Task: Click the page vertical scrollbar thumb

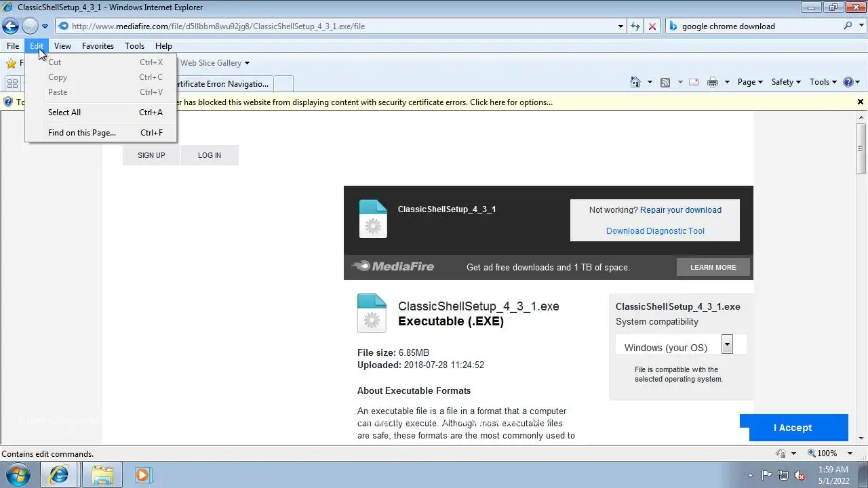Action: tap(861, 149)
